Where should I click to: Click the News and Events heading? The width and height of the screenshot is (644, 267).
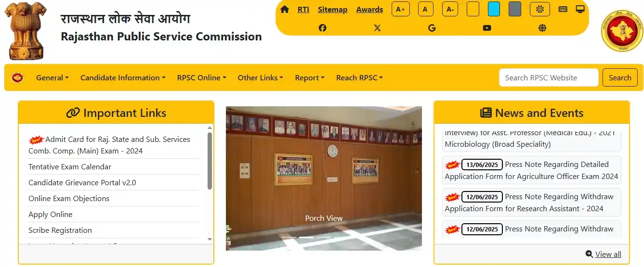[532, 113]
